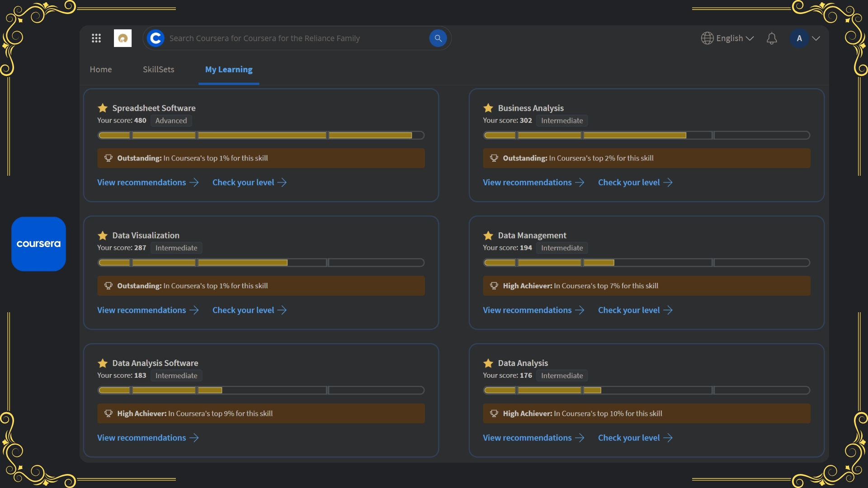
Task: Click trophy icon in top 10% banner
Action: click(494, 413)
